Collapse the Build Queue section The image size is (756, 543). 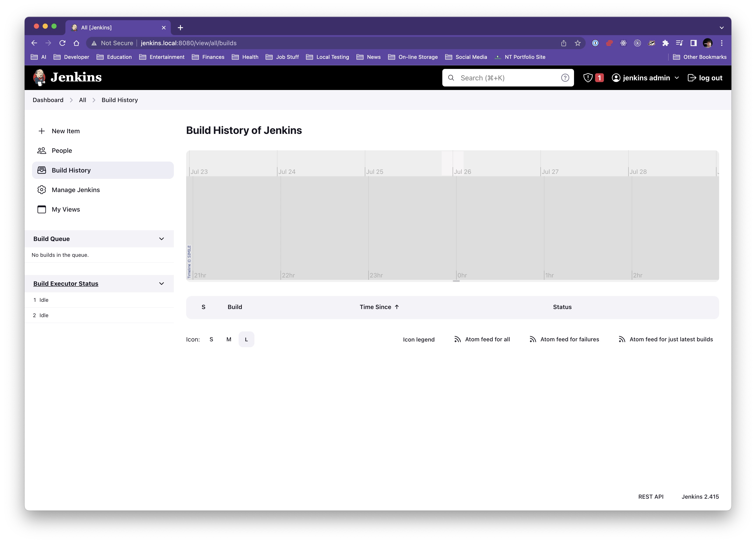click(x=162, y=239)
